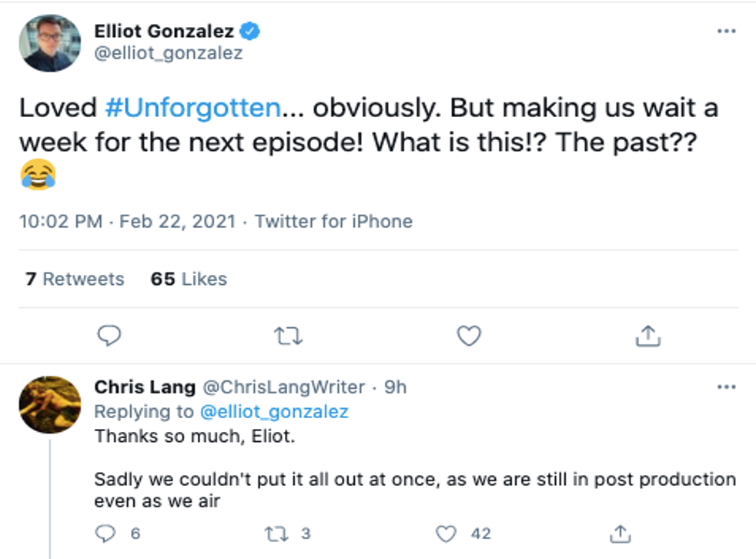The height and width of the screenshot is (559, 756).
Task: Retweet Elliot Gonzalez's Unforgotten tweet
Action: pyautogui.click(x=289, y=336)
